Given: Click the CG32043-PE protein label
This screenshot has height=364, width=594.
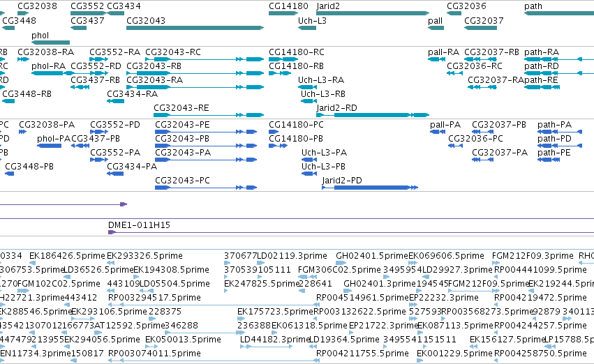Looking at the screenshot, I should point(182,125).
